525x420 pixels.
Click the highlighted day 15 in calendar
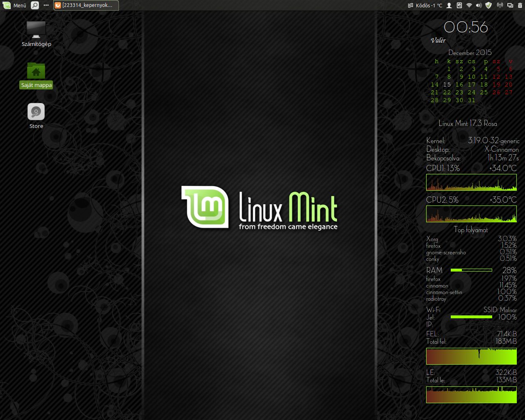tap(447, 84)
